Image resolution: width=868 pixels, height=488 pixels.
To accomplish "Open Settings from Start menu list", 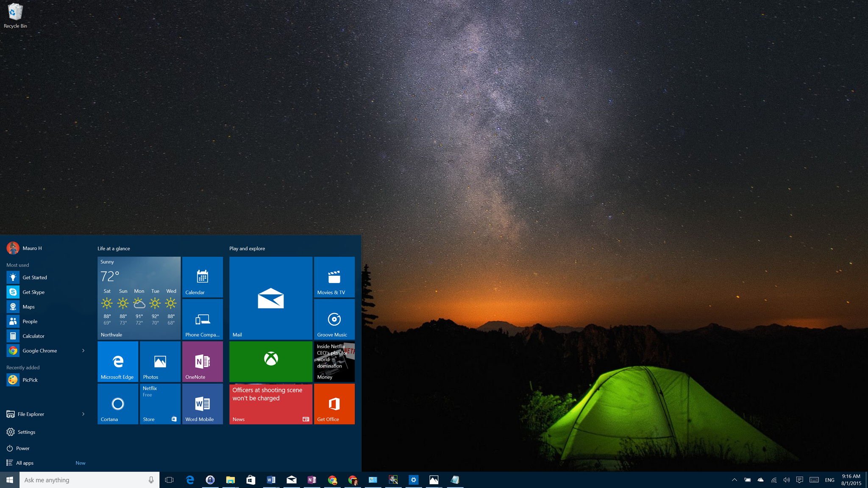I will coord(26,431).
